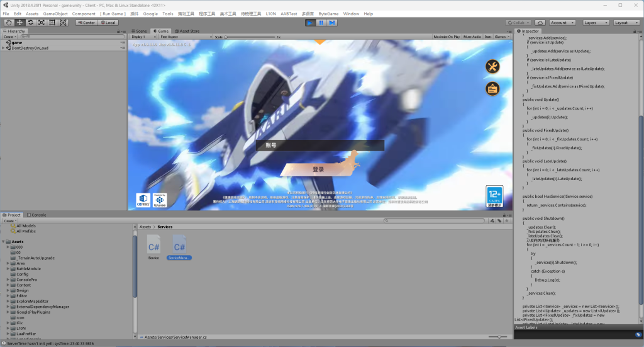Screen dimensions: 644x347
Task: Select the Rotate tool
Action: pos(30,23)
